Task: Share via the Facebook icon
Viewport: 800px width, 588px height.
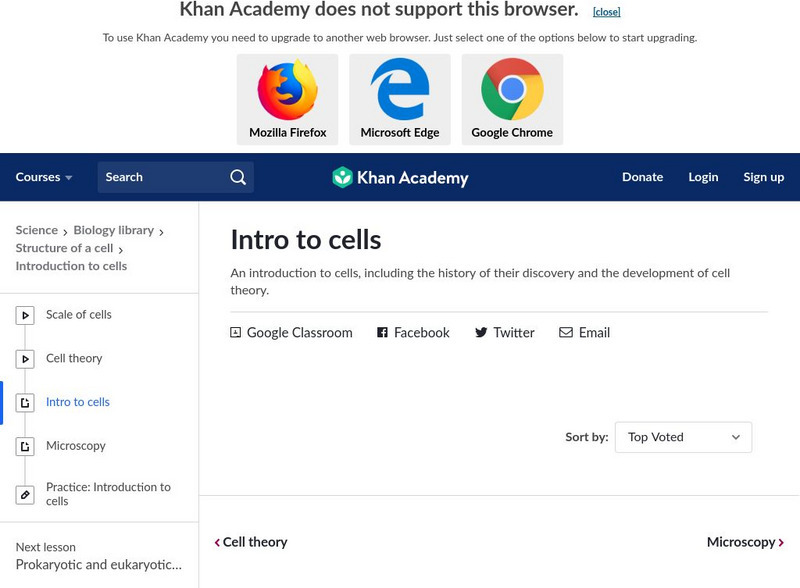Action: pyautogui.click(x=382, y=333)
